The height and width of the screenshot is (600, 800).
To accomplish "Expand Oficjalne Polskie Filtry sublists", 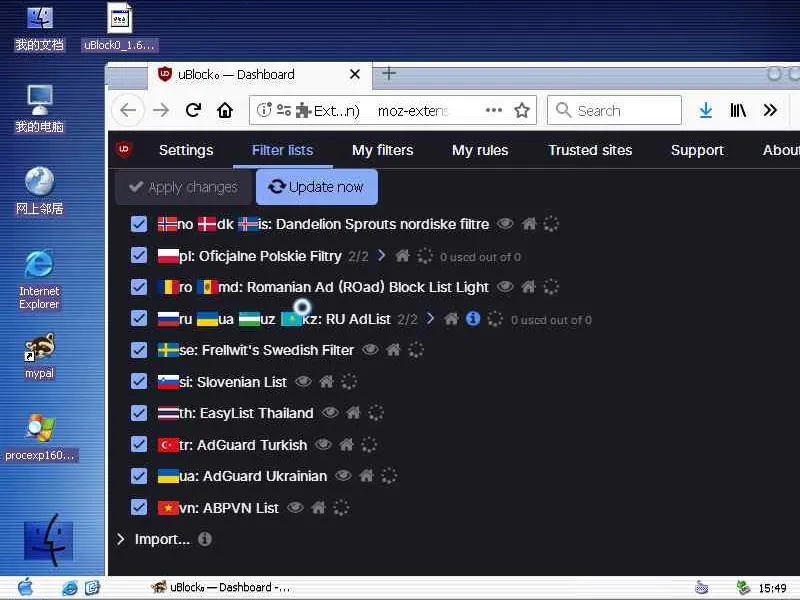I will [x=381, y=255].
